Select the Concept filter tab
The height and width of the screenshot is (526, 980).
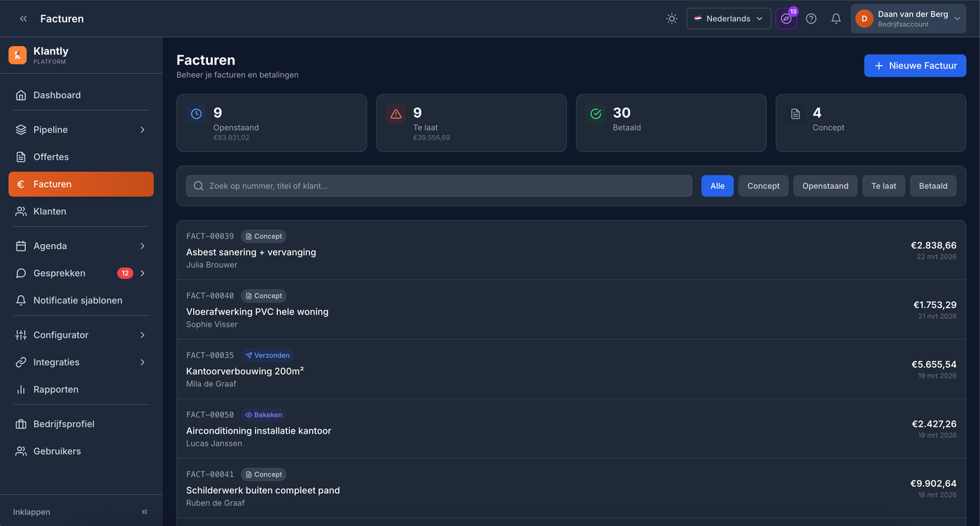click(763, 186)
